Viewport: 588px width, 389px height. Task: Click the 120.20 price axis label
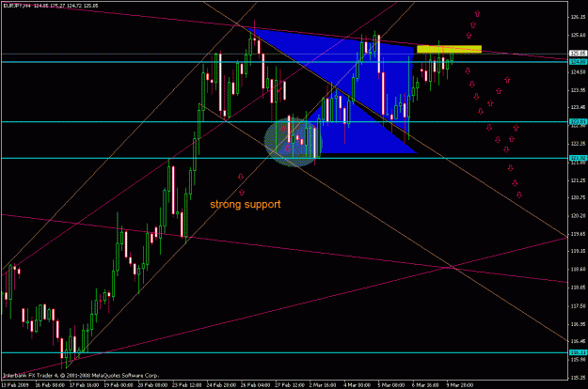point(578,216)
